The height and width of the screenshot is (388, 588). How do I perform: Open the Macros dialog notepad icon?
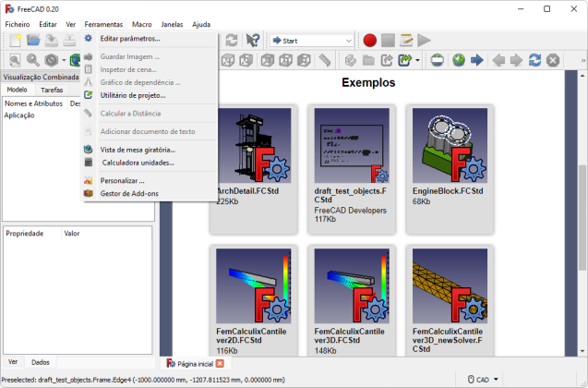click(406, 40)
